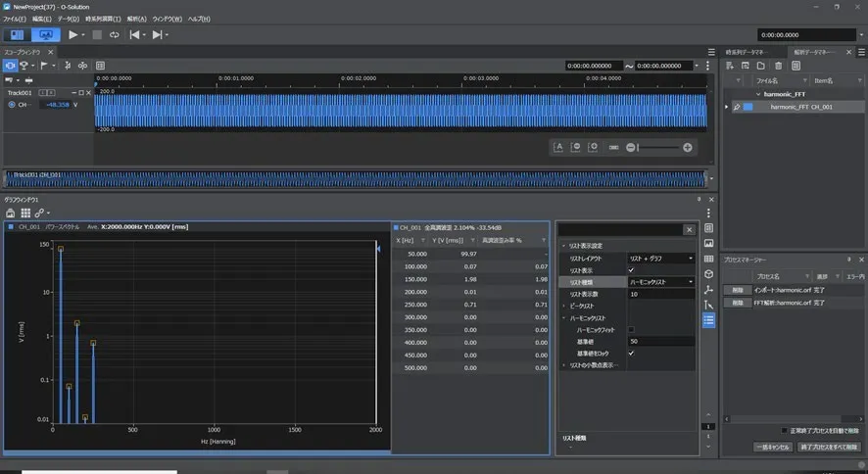Select the vertical split tool icon
This screenshot has width=868, height=474.
[x=68, y=66]
